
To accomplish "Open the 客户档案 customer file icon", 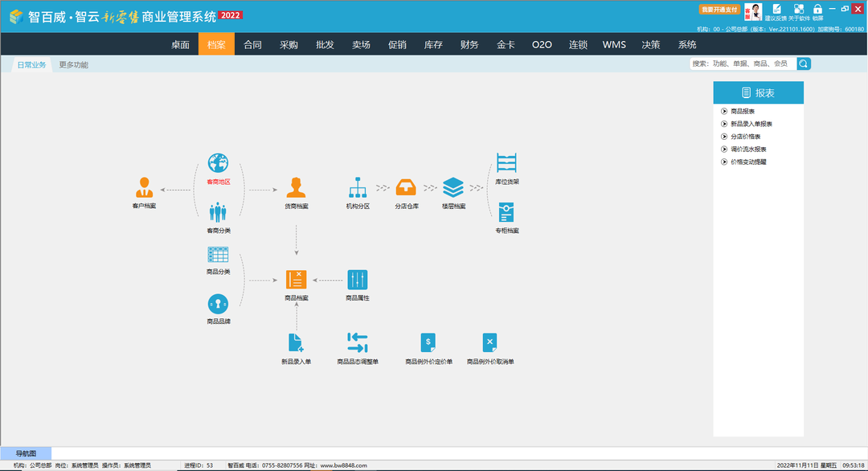I will tap(144, 187).
